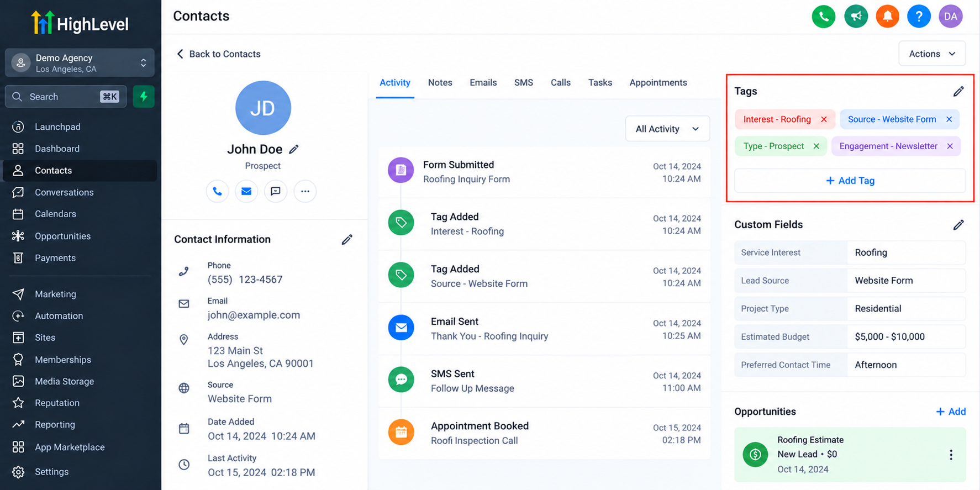Edit contact name with pencil beside John Doe
The width and height of the screenshot is (980, 490).
tap(294, 149)
